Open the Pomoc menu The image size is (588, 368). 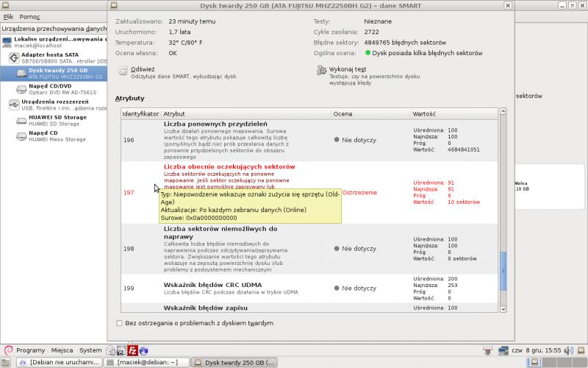coord(30,16)
